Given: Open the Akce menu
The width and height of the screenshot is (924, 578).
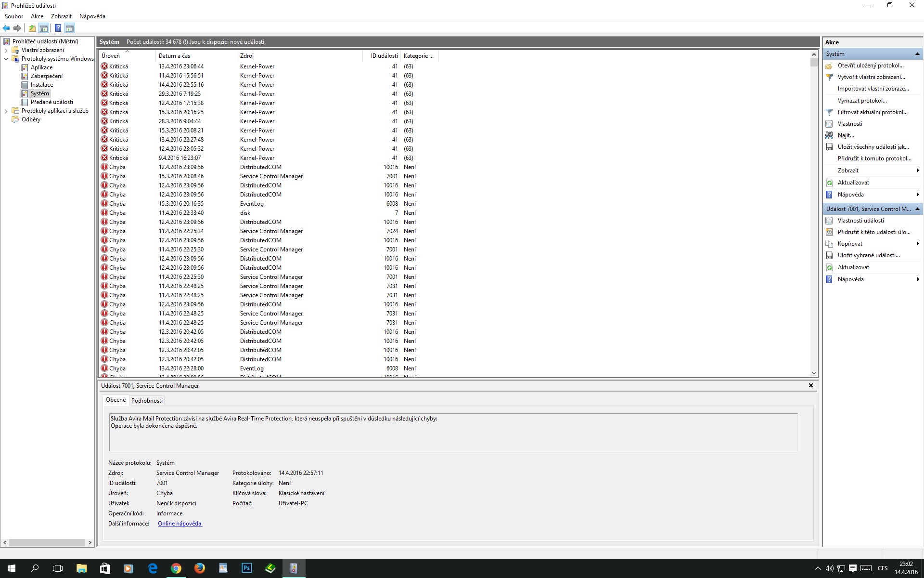Looking at the screenshot, I should (37, 16).
